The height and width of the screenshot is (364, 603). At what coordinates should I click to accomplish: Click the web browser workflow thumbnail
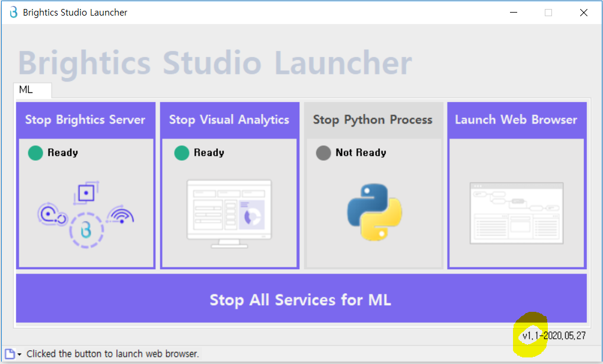(x=517, y=213)
